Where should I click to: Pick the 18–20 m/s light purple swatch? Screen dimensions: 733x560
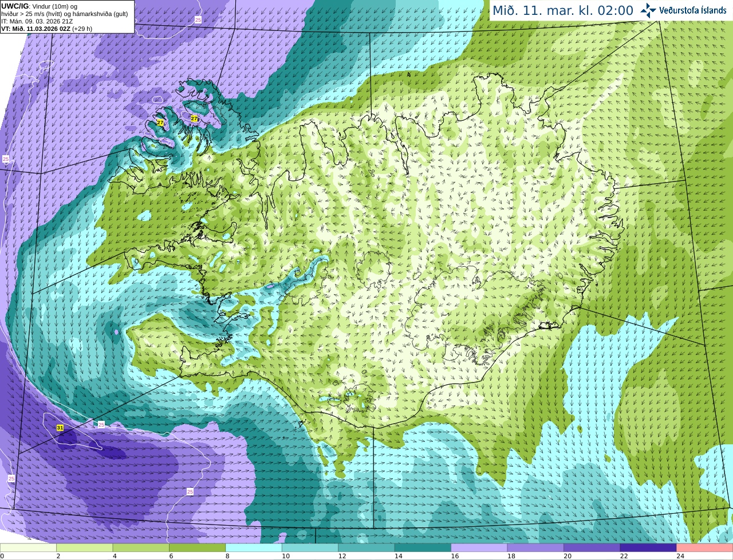tap(536, 547)
